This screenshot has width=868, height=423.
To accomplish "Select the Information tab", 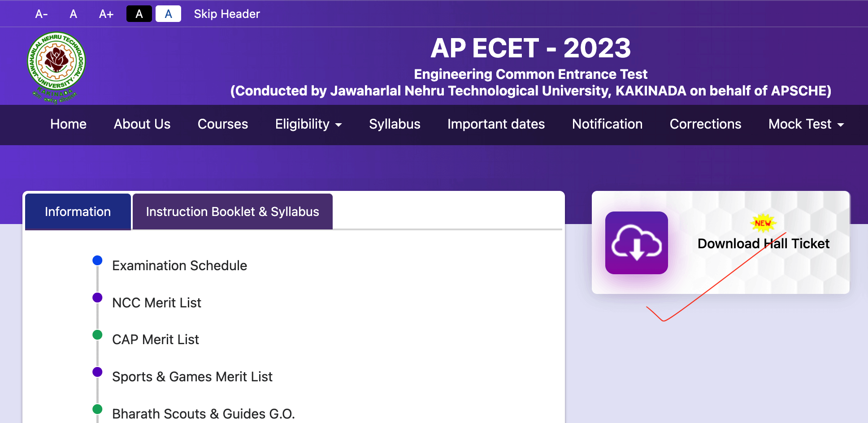I will 78,211.
